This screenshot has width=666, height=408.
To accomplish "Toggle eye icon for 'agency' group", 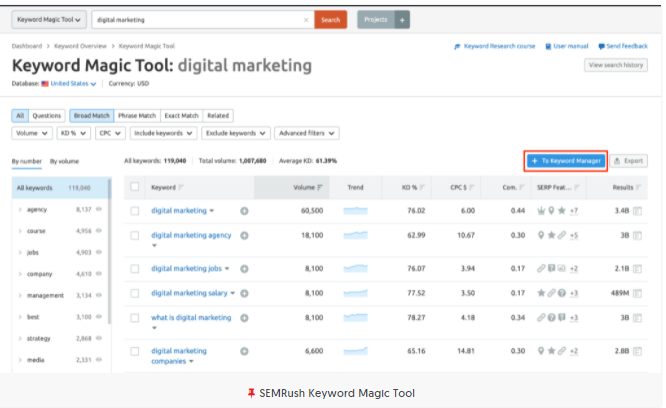I will pyautogui.click(x=99, y=209).
